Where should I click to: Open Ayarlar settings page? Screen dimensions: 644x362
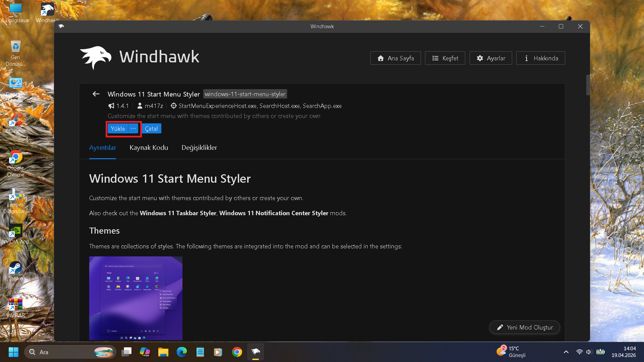[491, 58]
